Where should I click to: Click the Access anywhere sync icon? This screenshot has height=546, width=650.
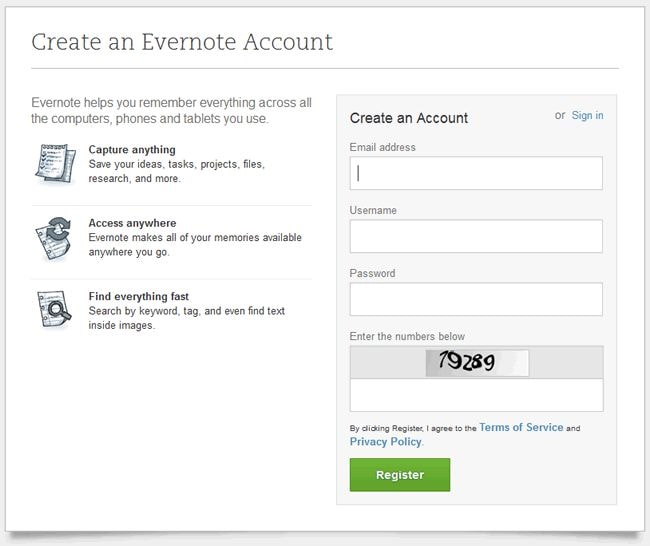point(53,238)
